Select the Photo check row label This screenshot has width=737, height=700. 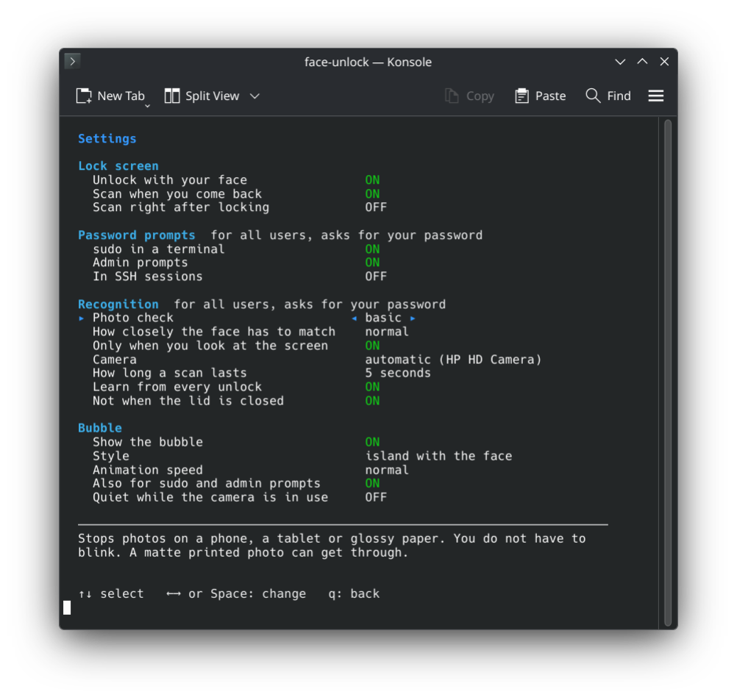(x=133, y=318)
